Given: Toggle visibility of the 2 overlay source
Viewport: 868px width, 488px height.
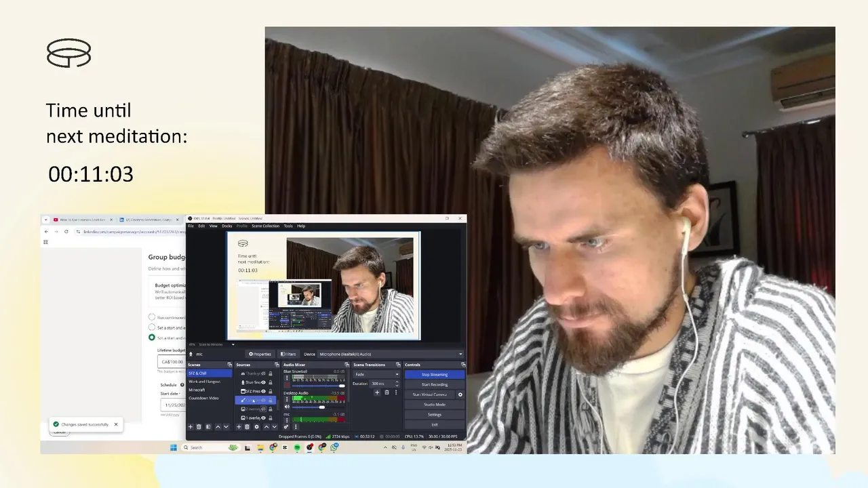Looking at the screenshot, I should pyautogui.click(x=263, y=409).
